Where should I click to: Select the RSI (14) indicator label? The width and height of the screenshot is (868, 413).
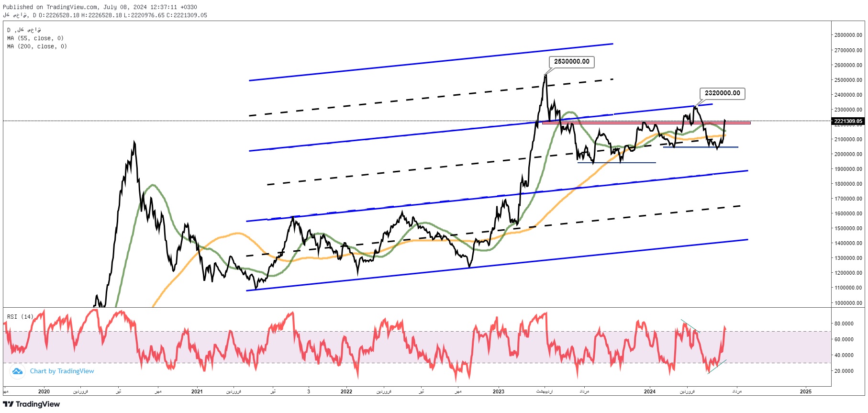(x=21, y=317)
